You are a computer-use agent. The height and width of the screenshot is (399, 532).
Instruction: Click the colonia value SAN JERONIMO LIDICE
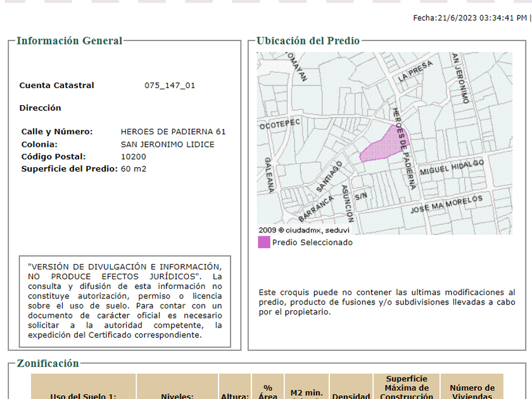pyautogui.click(x=167, y=144)
